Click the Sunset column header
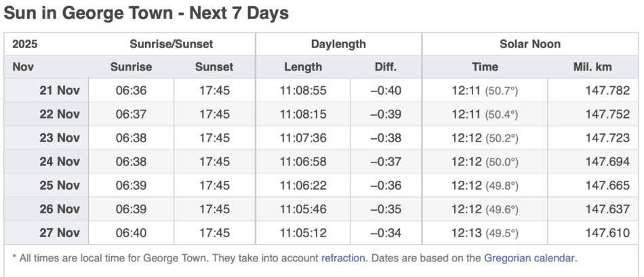This screenshot has width=644, height=277. pos(214,67)
